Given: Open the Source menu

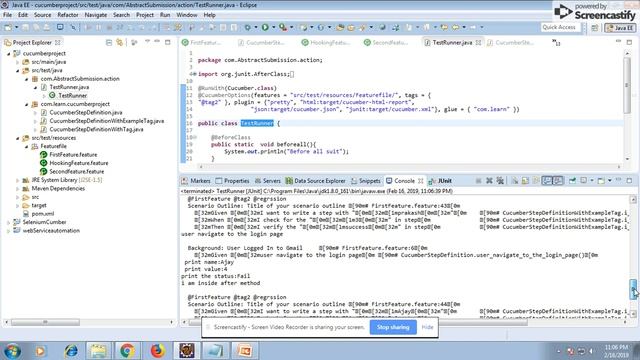Looking at the screenshot, I should point(42,15).
